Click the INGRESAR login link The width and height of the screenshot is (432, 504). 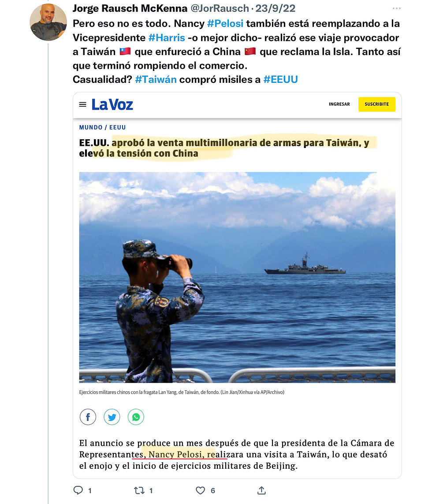pos(339,104)
